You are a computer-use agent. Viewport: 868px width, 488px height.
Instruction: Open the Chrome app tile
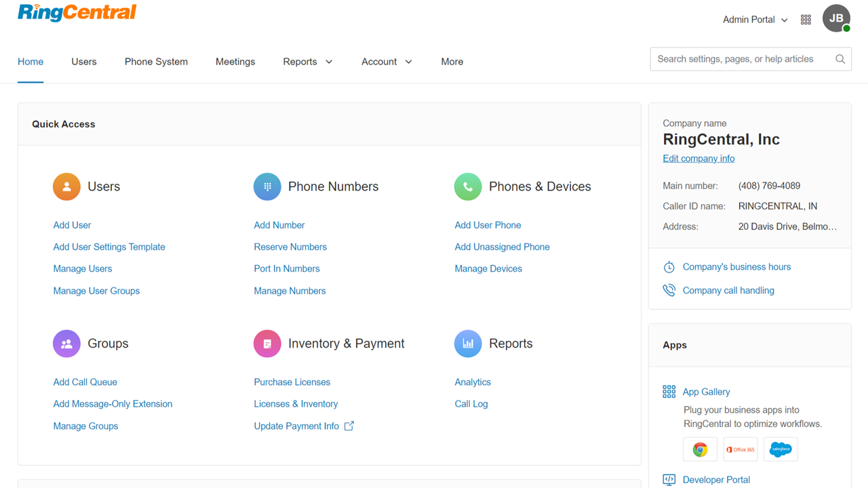click(x=700, y=449)
